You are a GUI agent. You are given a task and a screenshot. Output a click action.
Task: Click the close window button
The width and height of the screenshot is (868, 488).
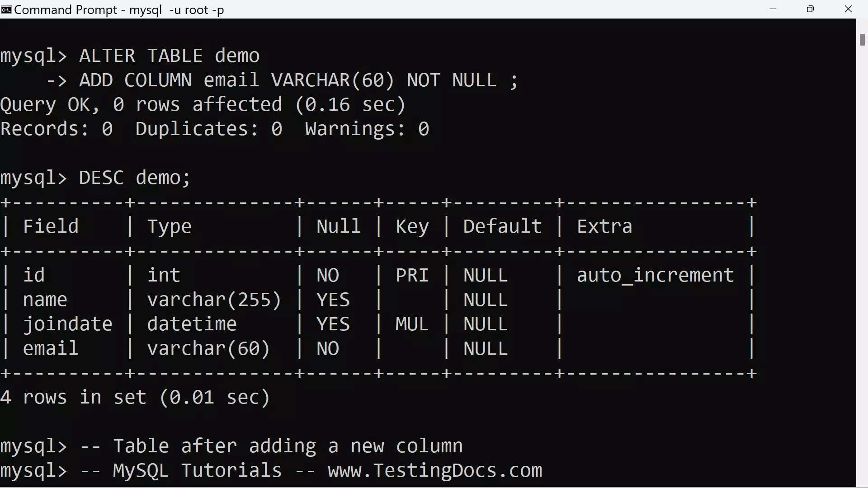pos(848,9)
